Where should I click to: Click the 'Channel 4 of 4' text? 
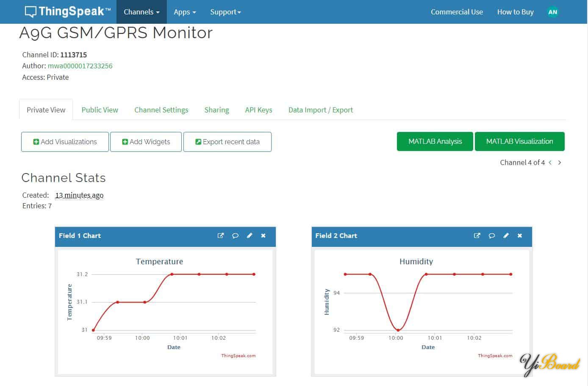click(522, 162)
